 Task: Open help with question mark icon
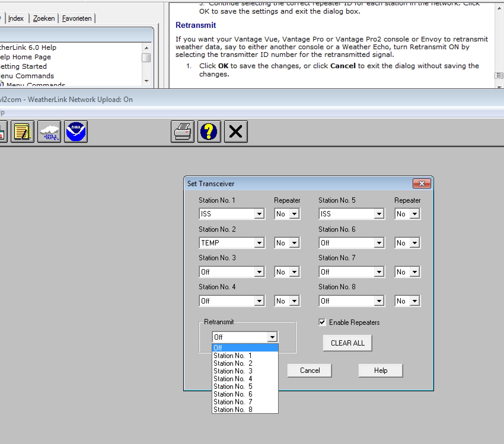point(209,132)
